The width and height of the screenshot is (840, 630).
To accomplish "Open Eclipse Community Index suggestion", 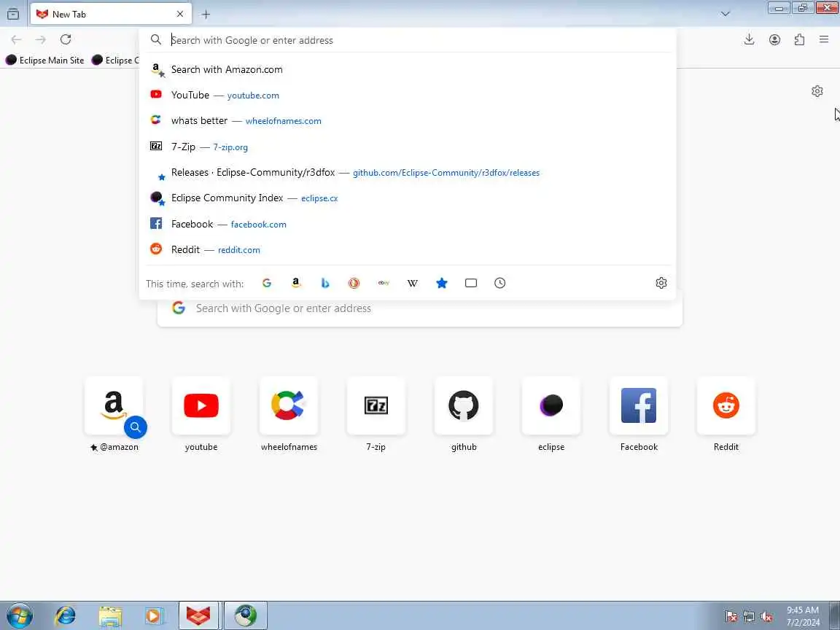I will (407, 198).
